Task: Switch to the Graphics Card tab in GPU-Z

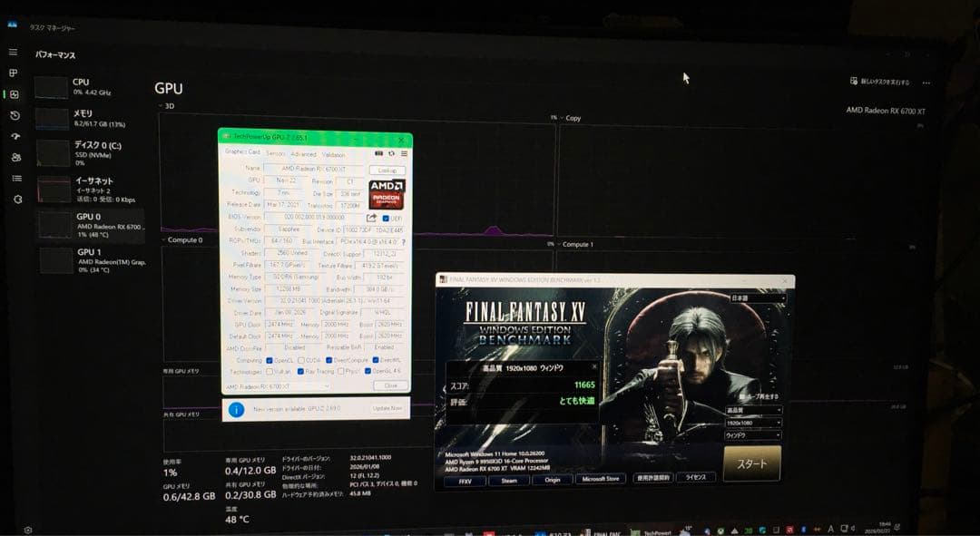Action: click(x=242, y=151)
